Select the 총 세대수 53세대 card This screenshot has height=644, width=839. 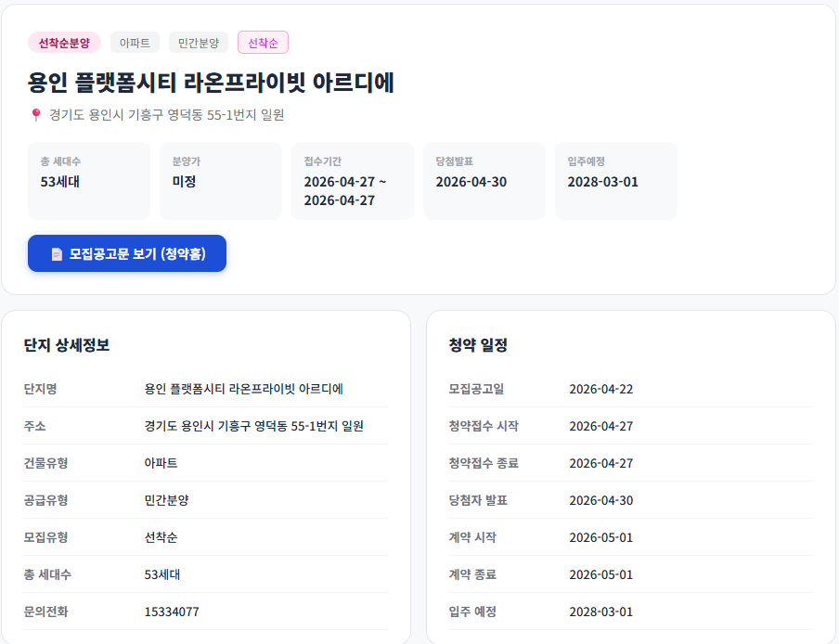[x=88, y=181]
